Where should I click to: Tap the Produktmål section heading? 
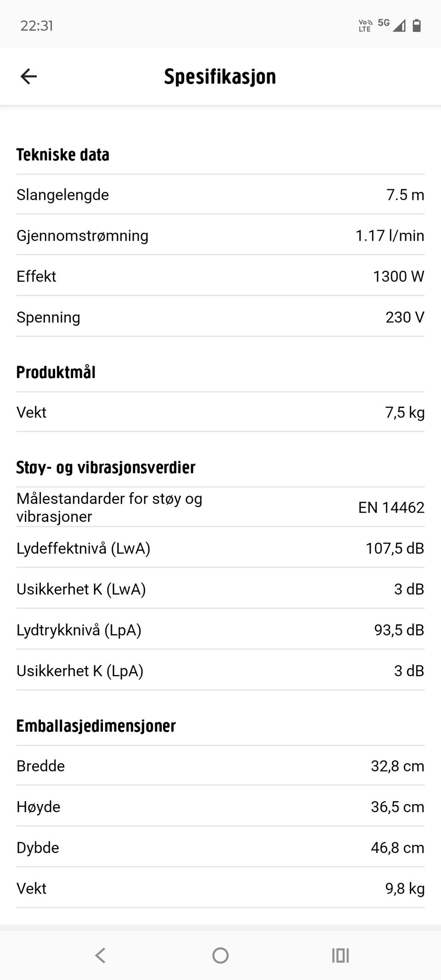pos(56,372)
